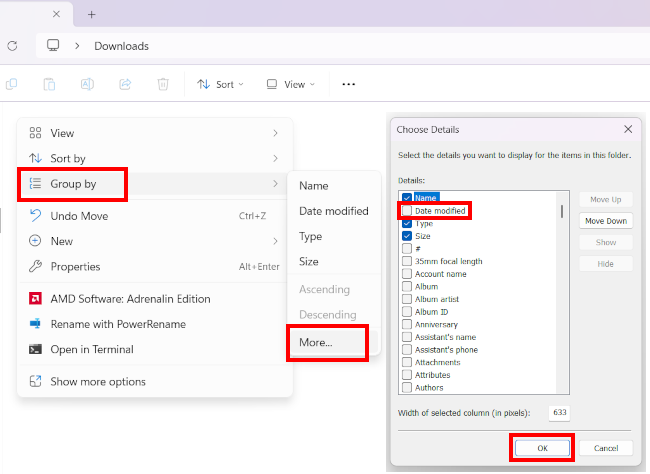The width and height of the screenshot is (650, 474).
Task: Click the Show more options icon
Action: point(35,381)
